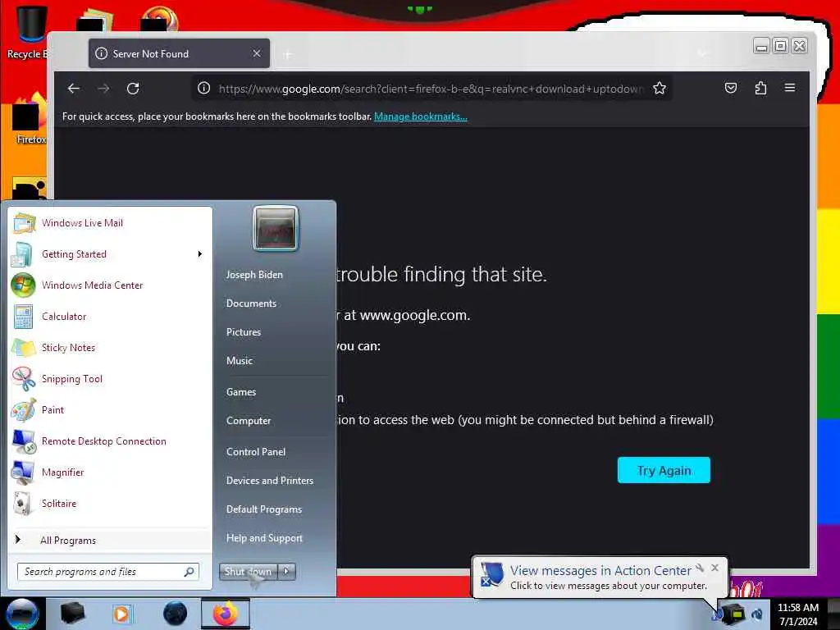Click user account picture in Start menu
Screen dimensions: 840x630
pyautogui.click(x=276, y=228)
